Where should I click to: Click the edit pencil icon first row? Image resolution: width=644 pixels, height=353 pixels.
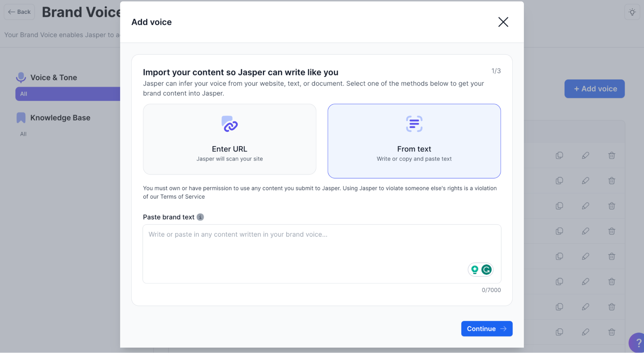click(x=585, y=155)
